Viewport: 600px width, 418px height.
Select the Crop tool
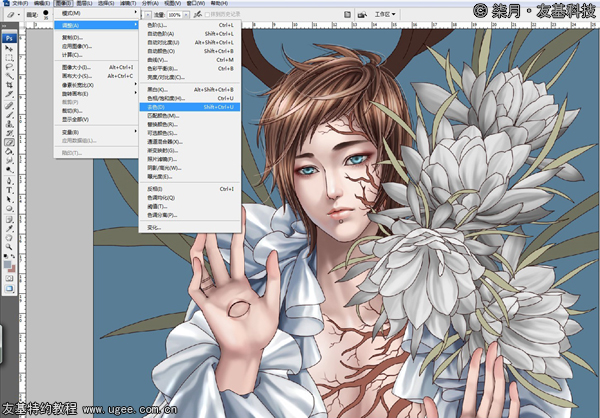[x=9, y=85]
